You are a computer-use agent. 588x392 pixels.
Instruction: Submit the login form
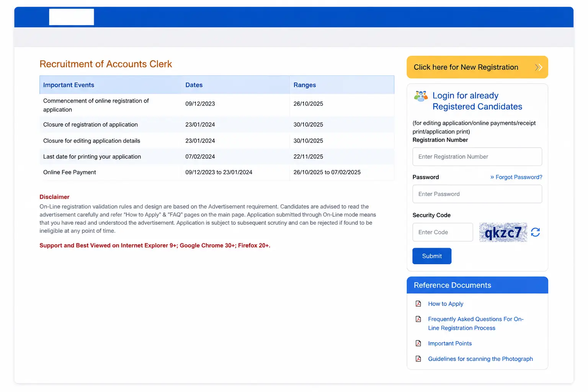pos(432,256)
